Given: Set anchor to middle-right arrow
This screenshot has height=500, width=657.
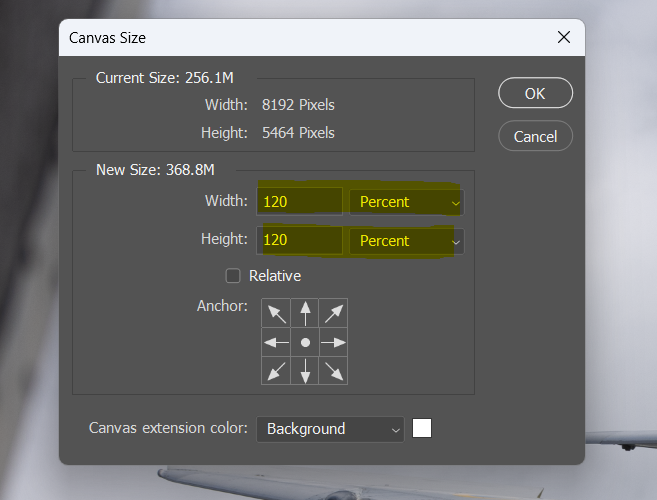Looking at the screenshot, I should click(334, 342).
